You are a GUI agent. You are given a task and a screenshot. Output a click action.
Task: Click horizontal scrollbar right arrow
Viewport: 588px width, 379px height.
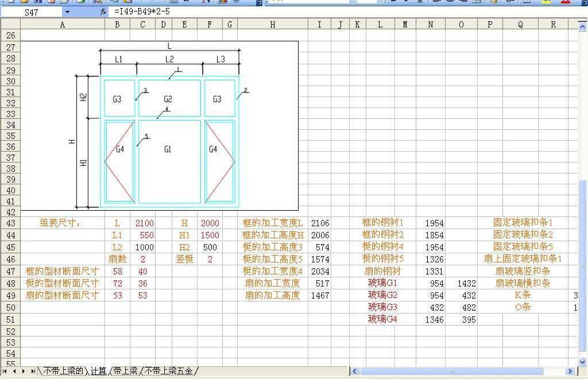pos(570,371)
